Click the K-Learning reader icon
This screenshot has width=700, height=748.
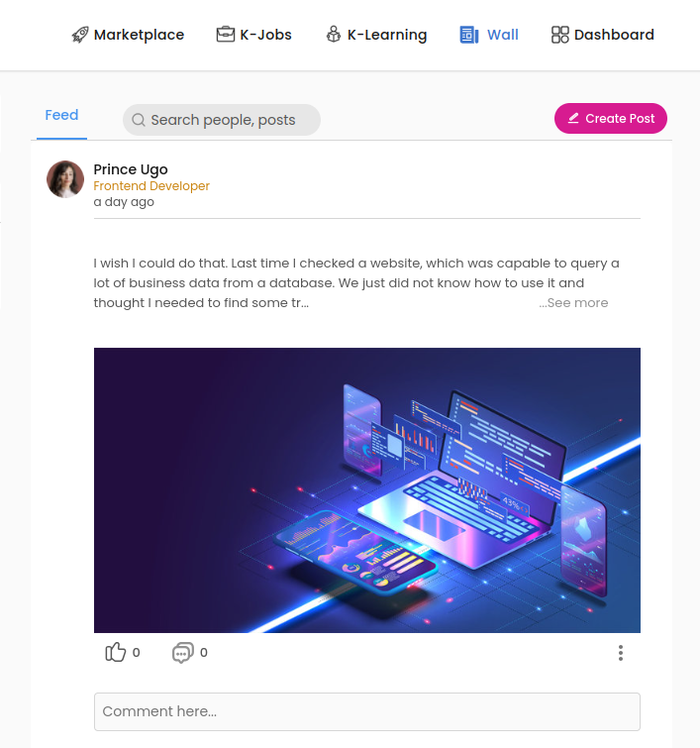[334, 35]
